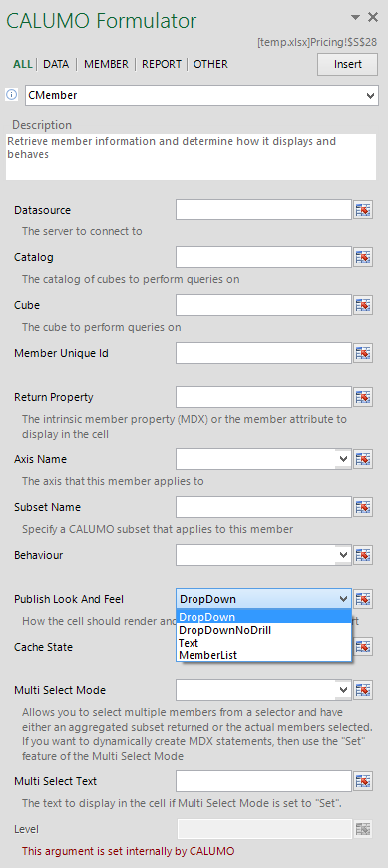This screenshot has width=388, height=868.
Task: Choose the Text option in the list
Action: click(263, 643)
